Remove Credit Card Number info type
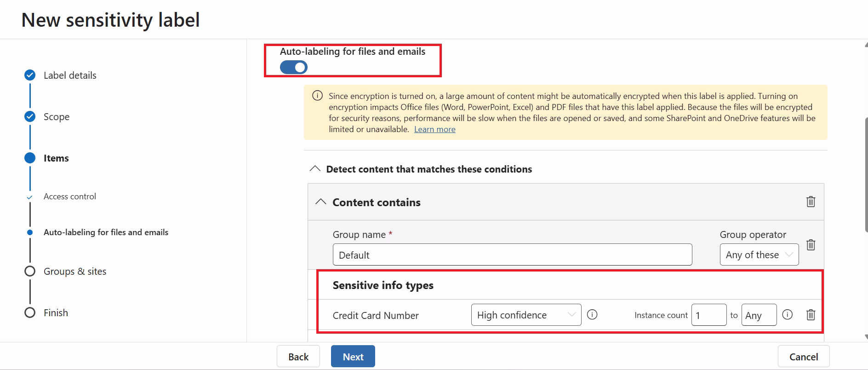 [811, 315]
